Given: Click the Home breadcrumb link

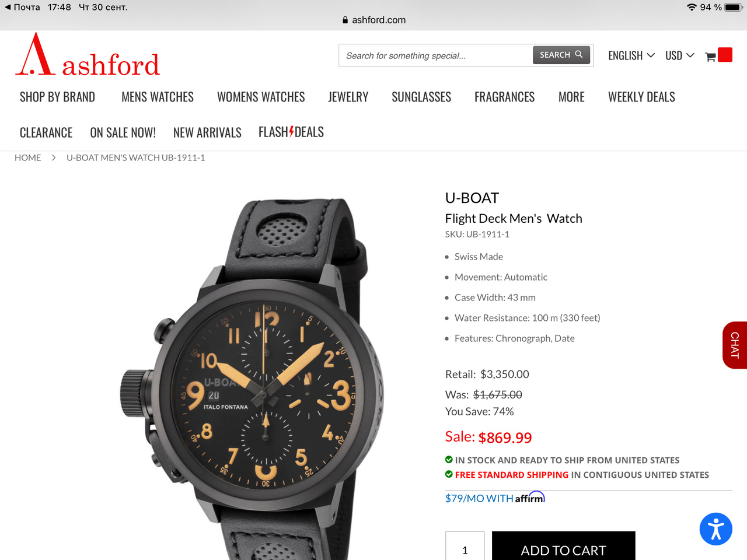Looking at the screenshot, I should coord(28,157).
